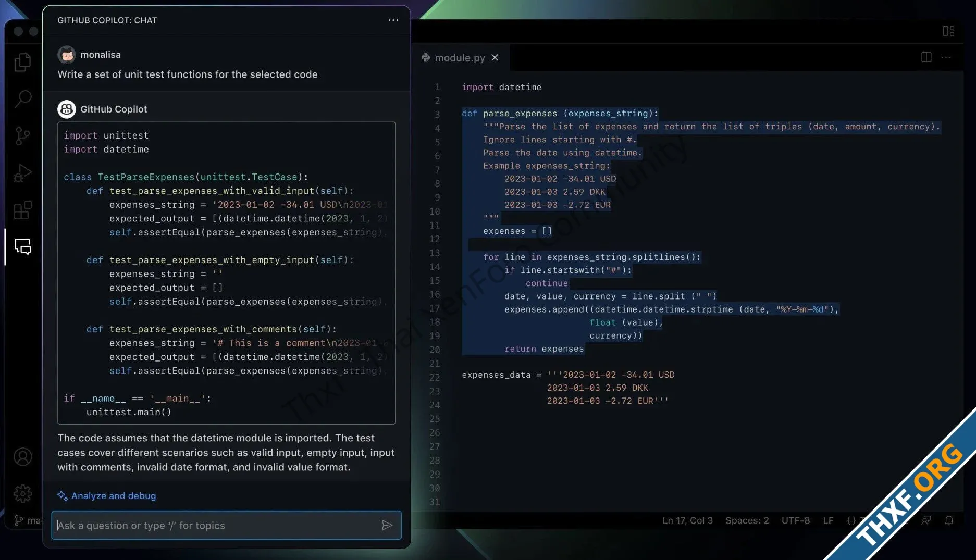
Task: Select the module.py editor tab
Action: point(460,58)
